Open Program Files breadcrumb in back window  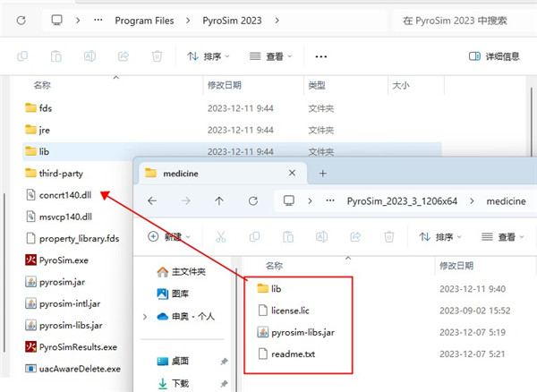tap(144, 21)
